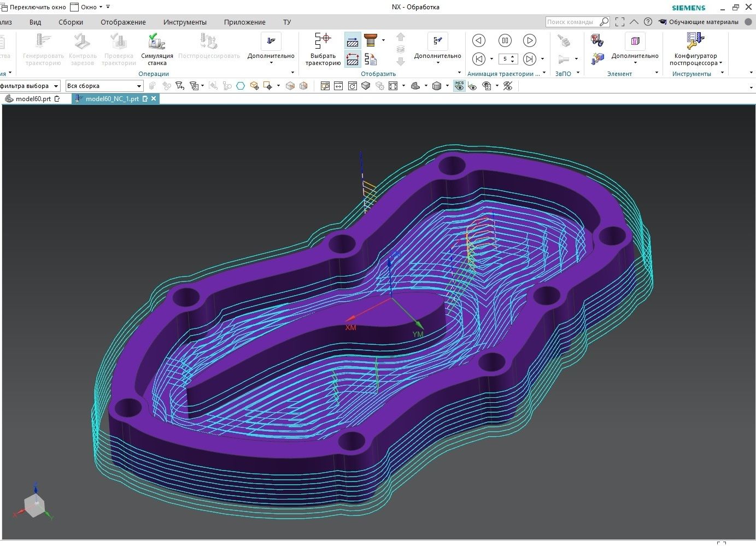Jump to the end of the toolpath animation
756x546 pixels.
pyautogui.click(x=529, y=59)
